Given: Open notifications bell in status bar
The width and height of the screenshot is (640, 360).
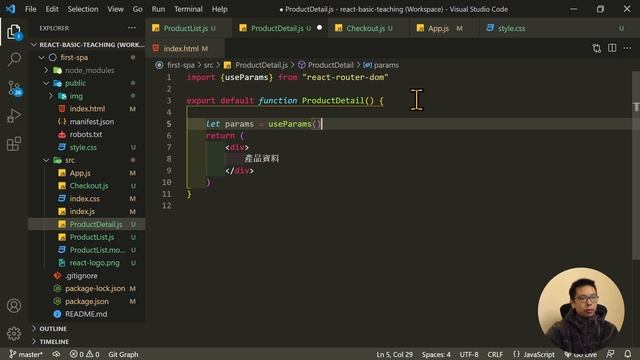Looking at the screenshot, I should (x=628, y=354).
